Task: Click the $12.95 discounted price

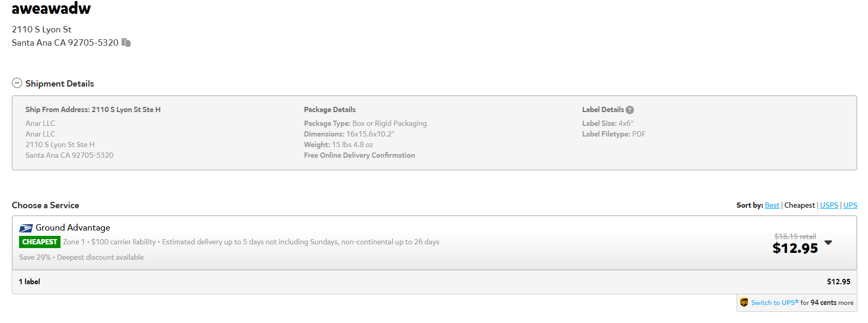Action: [795, 248]
